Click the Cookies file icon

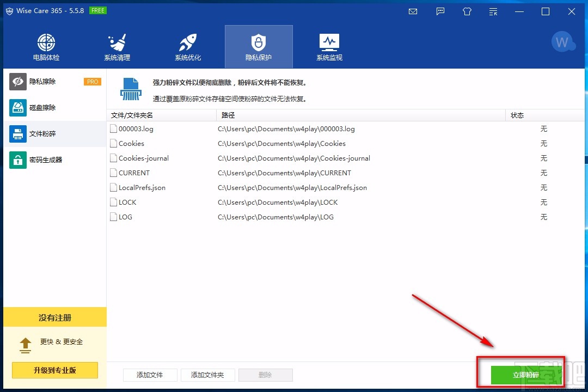pos(113,143)
